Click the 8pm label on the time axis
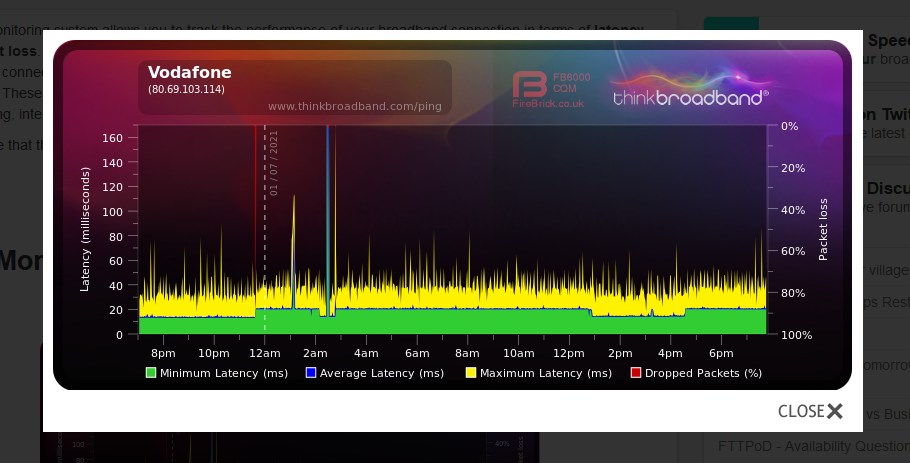Image resolution: width=910 pixels, height=463 pixels. 163,353
